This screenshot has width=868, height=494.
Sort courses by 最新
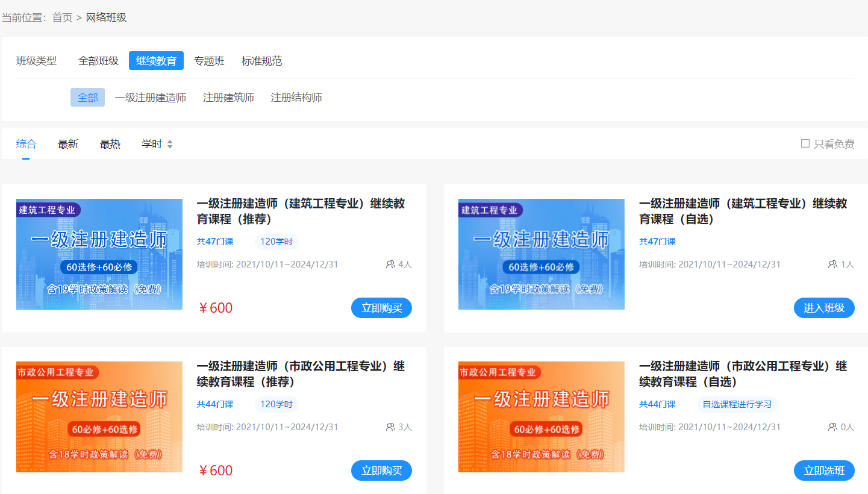click(x=68, y=144)
